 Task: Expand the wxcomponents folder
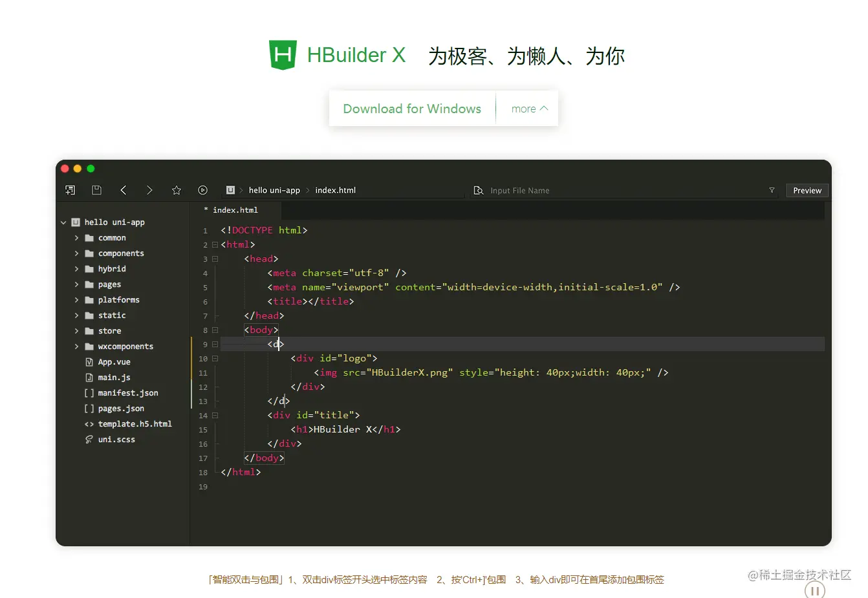[x=76, y=347]
